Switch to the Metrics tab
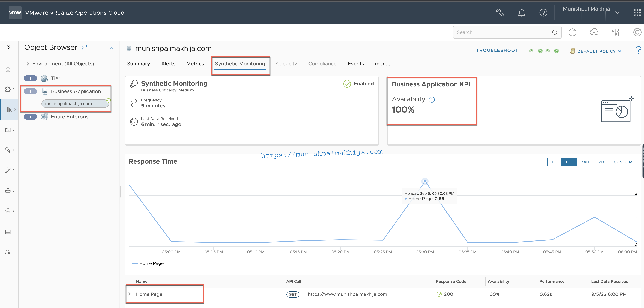This screenshot has height=308, width=644. pos(195,64)
